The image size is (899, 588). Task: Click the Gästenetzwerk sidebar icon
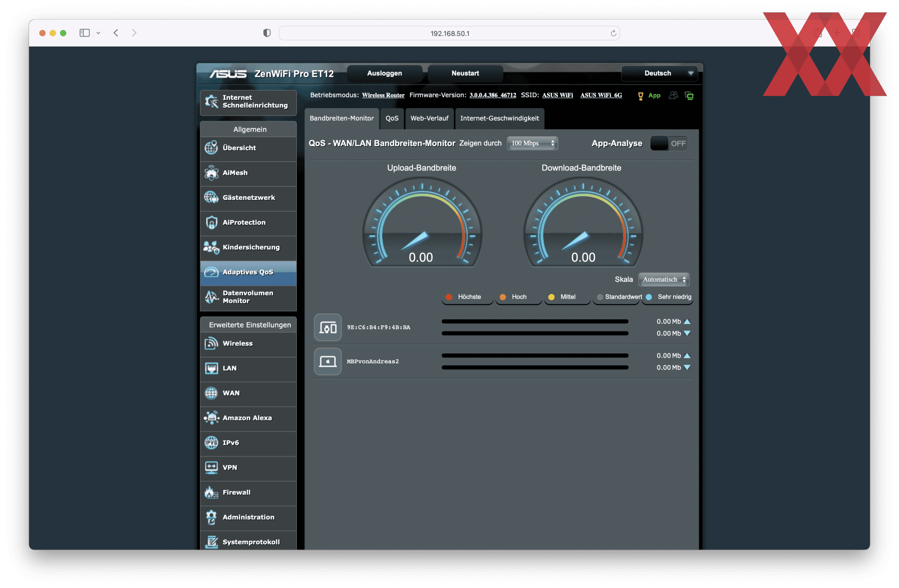[212, 198]
